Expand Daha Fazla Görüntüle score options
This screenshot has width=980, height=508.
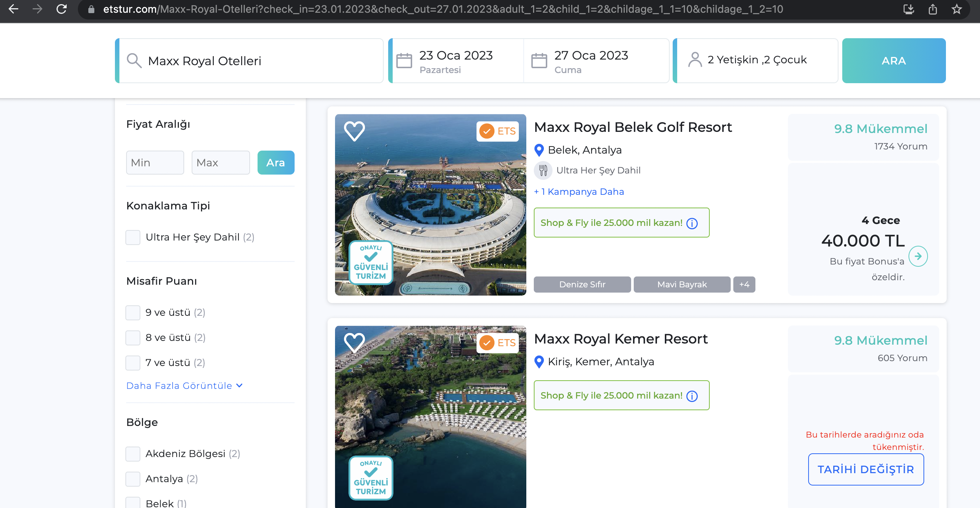[184, 386]
